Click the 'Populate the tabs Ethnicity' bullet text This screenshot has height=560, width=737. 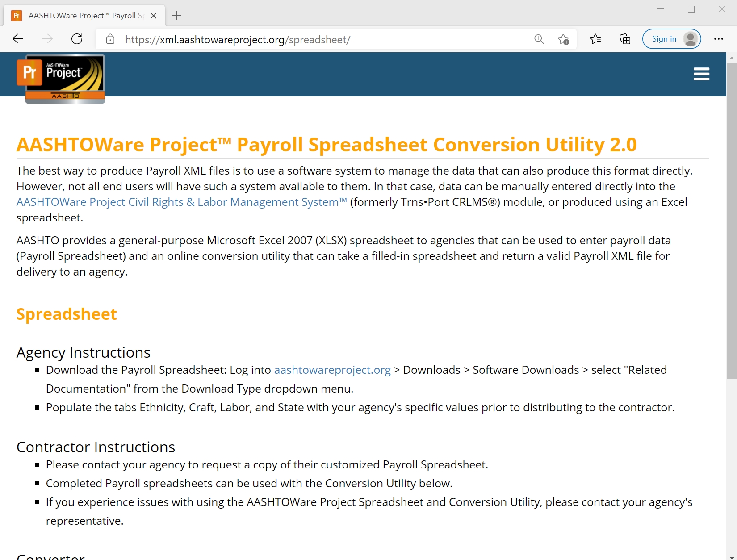click(360, 408)
